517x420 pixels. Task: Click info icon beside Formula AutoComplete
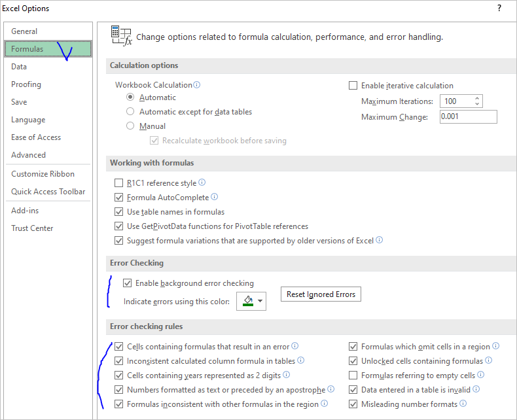[x=214, y=197]
